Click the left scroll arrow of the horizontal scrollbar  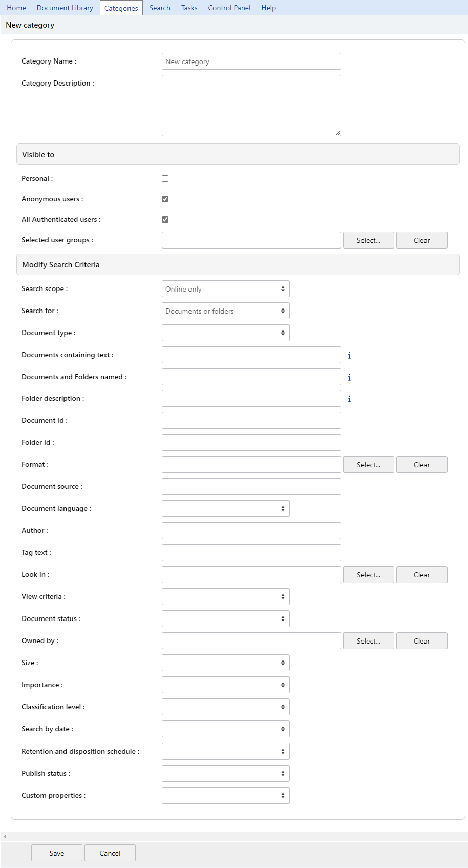tap(5, 836)
